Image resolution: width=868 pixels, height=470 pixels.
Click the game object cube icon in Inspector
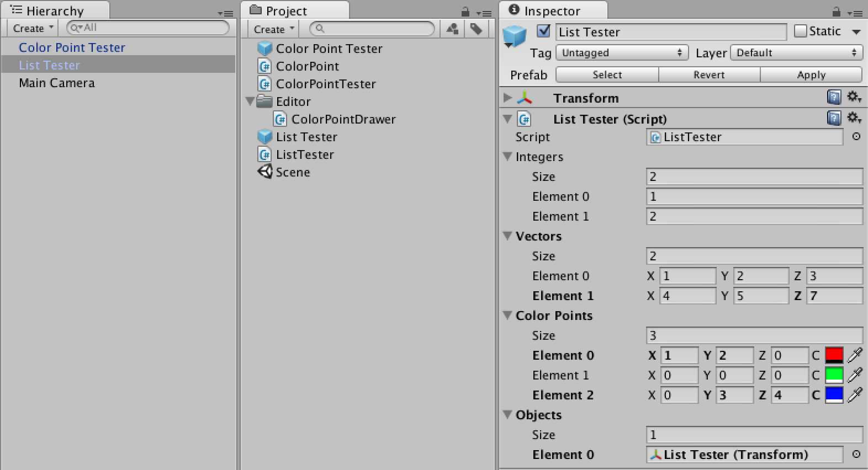click(515, 36)
